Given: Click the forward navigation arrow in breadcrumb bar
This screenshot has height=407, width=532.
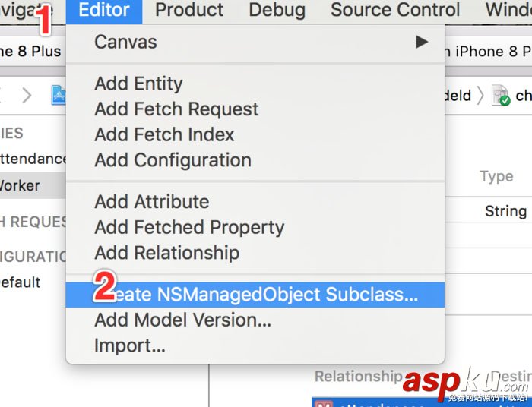Looking at the screenshot, I should [27, 95].
